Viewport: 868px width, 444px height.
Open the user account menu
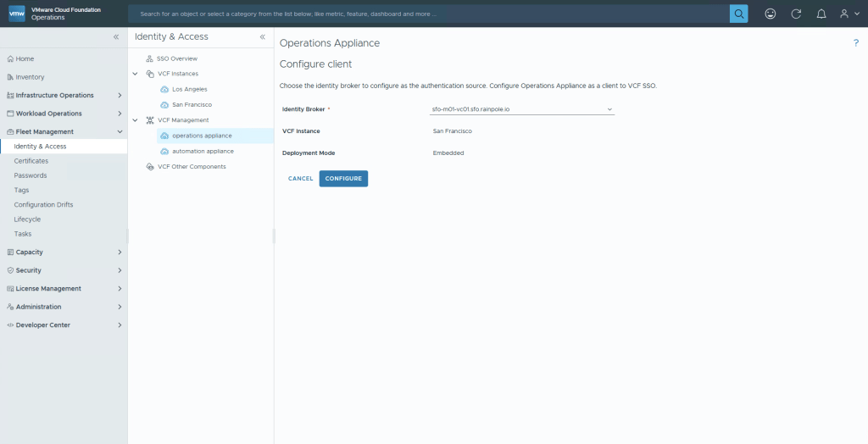(849, 14)
